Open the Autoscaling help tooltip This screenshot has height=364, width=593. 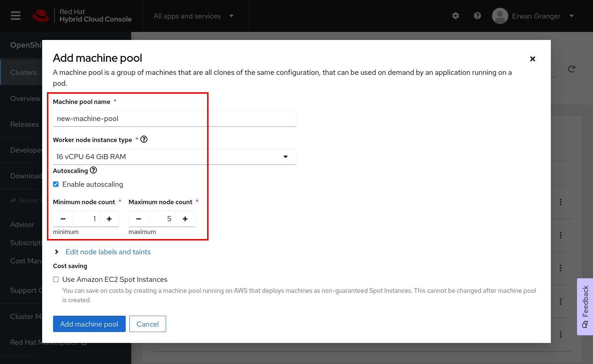pyautogui.click(x=93, y=170)
